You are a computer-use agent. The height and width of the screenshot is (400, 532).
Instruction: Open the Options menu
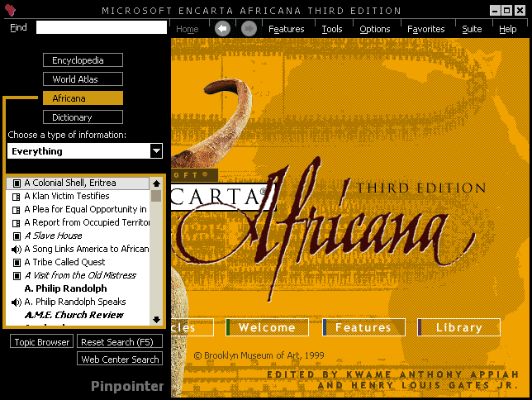click(x=375, y=29)
